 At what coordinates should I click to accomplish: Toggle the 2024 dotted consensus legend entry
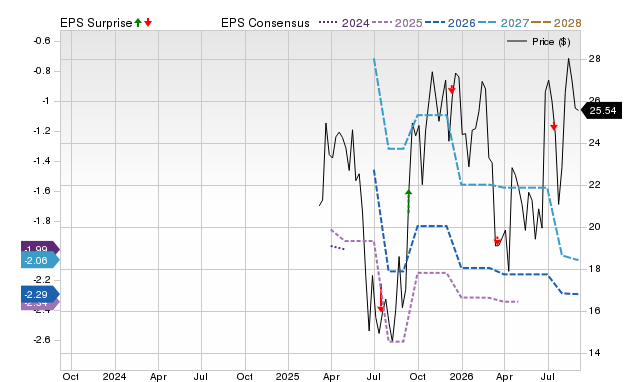point(344,23)
